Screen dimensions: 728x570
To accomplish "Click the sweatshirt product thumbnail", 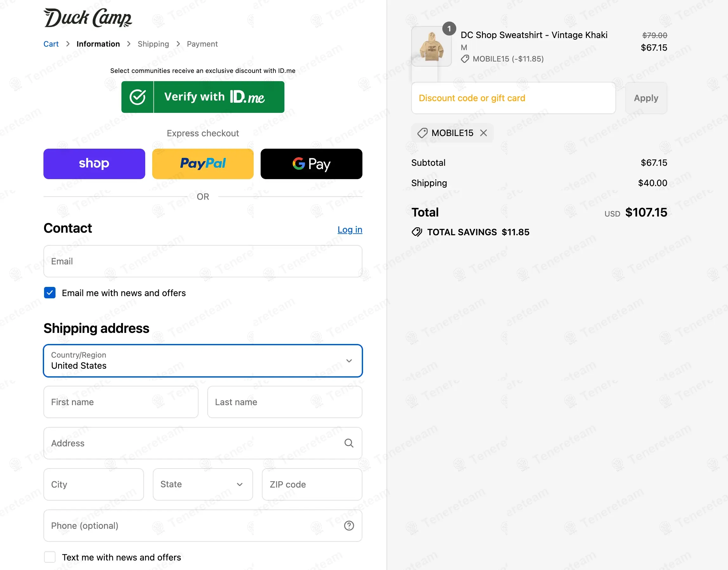I will [431, 46].
